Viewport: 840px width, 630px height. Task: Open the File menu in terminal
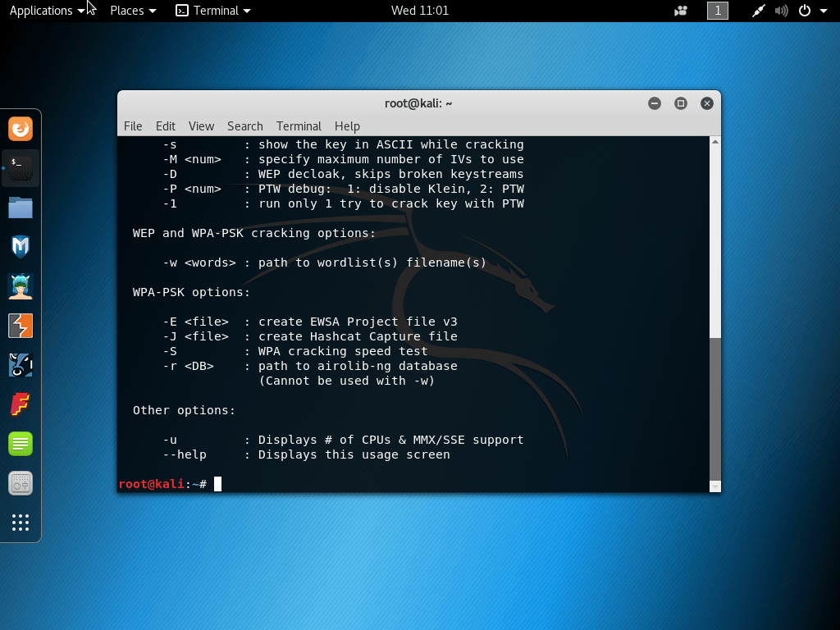pyautogui.click(x=133, y=126)
